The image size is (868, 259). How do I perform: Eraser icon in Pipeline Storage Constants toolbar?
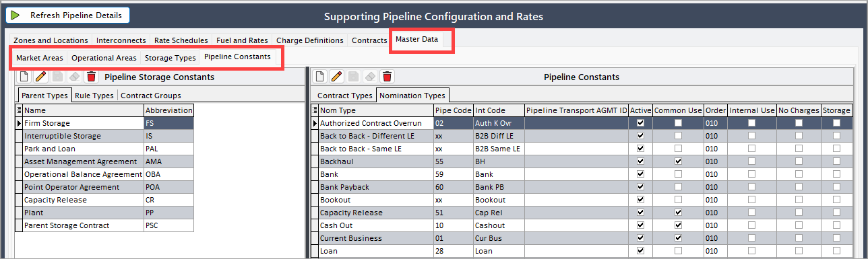(x=75, y=77)
